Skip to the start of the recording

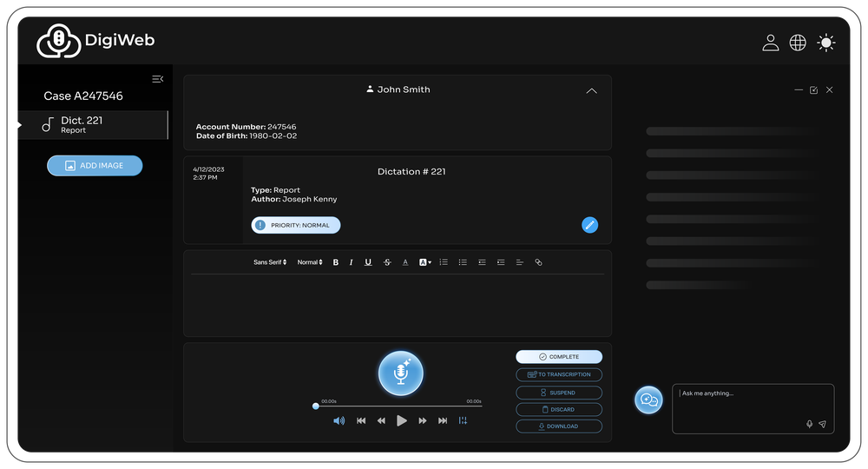click(x=361, y=421)
